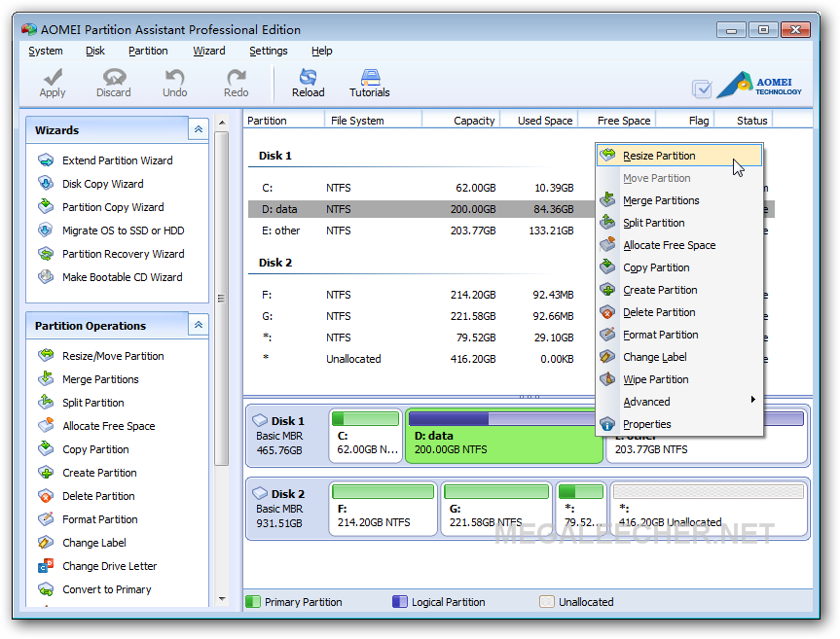Click the Migrate OS to SSD icon
Viewport: 840px width, 639px height.
(46, 231)
